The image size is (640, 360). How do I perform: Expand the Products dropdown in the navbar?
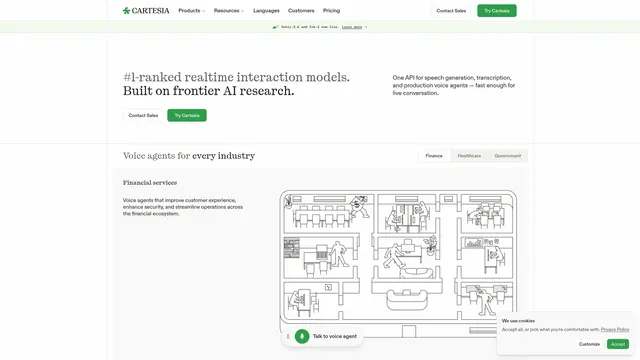(x=191, y=11)
